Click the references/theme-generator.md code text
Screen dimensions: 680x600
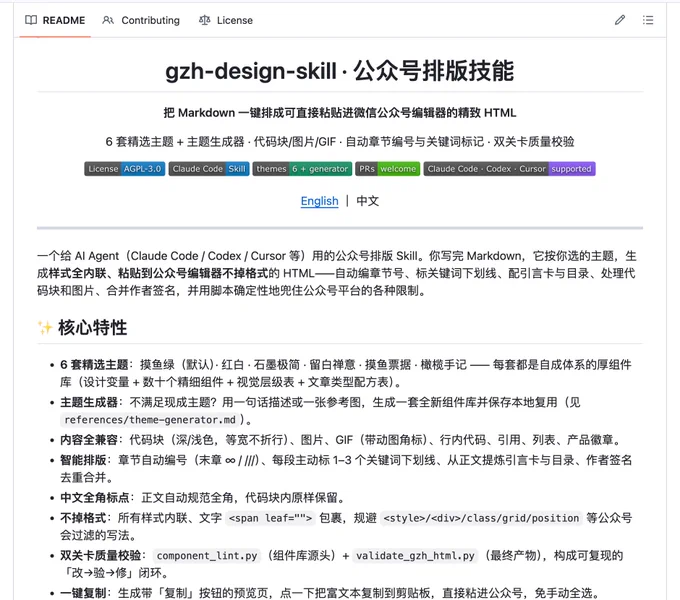pyautogui.click(x=150, y=420)
